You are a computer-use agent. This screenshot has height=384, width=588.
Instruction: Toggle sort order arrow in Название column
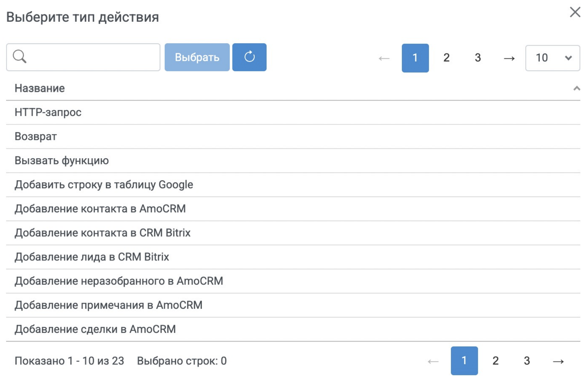pyautogui.click(x=577, y=89)
